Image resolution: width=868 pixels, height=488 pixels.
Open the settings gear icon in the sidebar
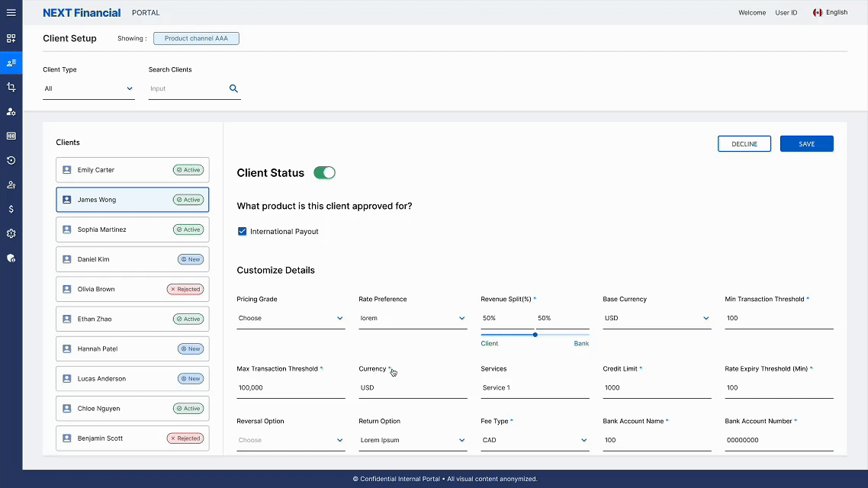pos(11,233)
